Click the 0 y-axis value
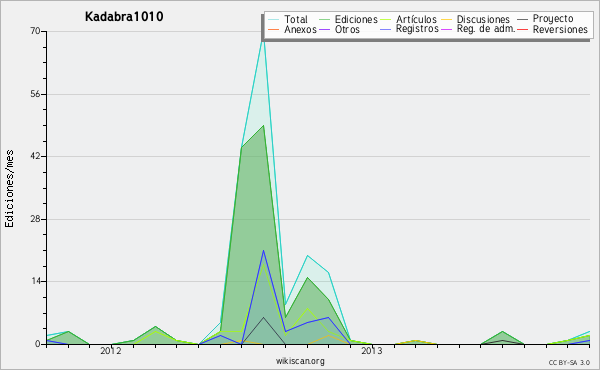Image resolution: width=600 pixels, height=370 pixels. click(38, 344)
